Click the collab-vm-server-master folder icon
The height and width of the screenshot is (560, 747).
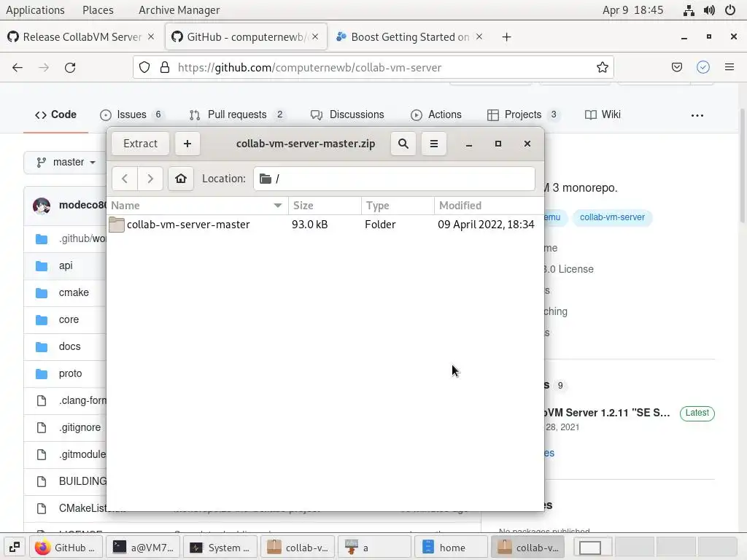(x=116, y=225)
